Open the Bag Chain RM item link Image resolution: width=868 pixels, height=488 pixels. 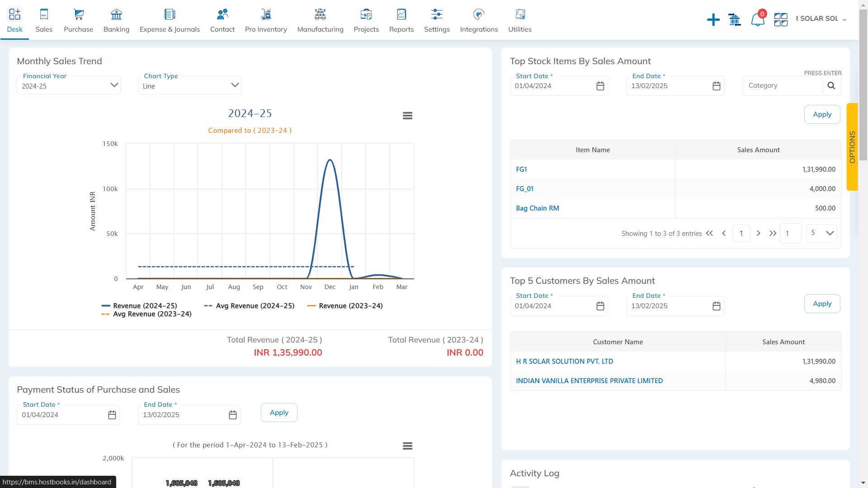538,208
